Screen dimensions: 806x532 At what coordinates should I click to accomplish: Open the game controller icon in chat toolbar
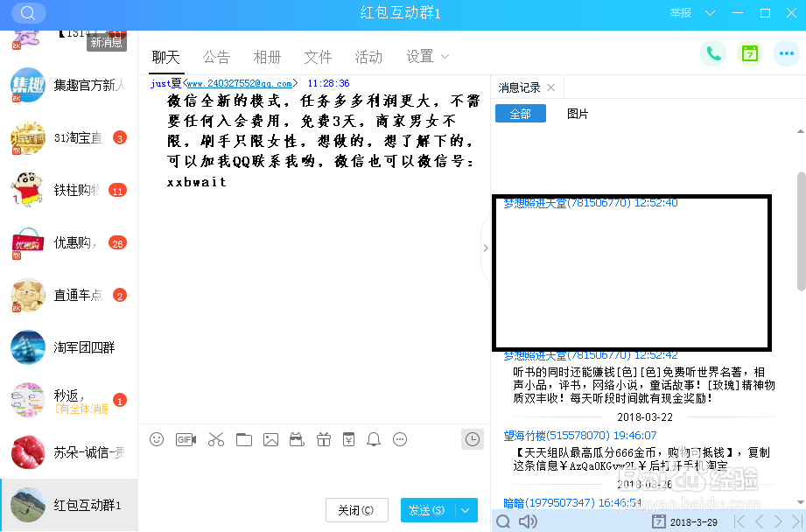tap(298, 439)
